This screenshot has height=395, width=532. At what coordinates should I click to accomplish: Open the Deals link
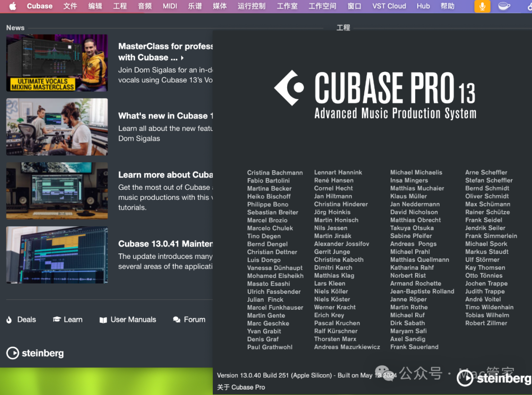click(27, 320)
